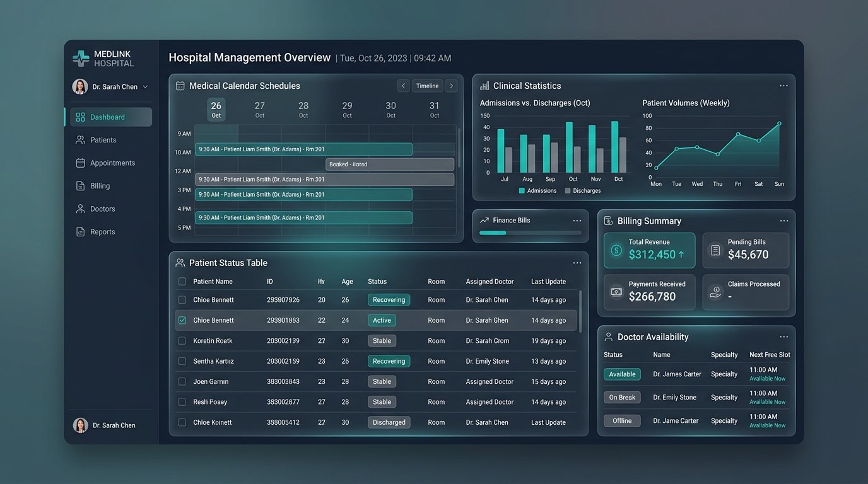Screen dimensions: 868x484
Task: Click Dr. Sarah Chen's avatar at sidebar bottom
Action: pyautogui.click(x=80, y=425)
